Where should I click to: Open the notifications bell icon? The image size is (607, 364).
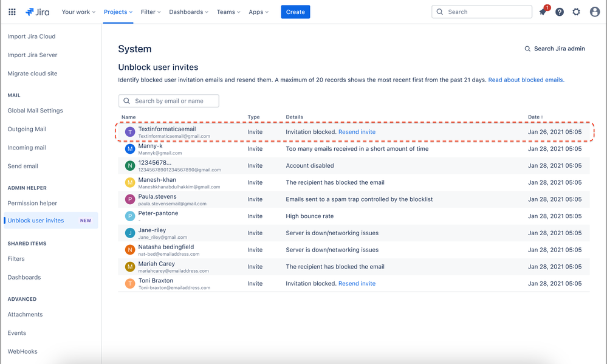pyautogui.click(x=543, y=12)
